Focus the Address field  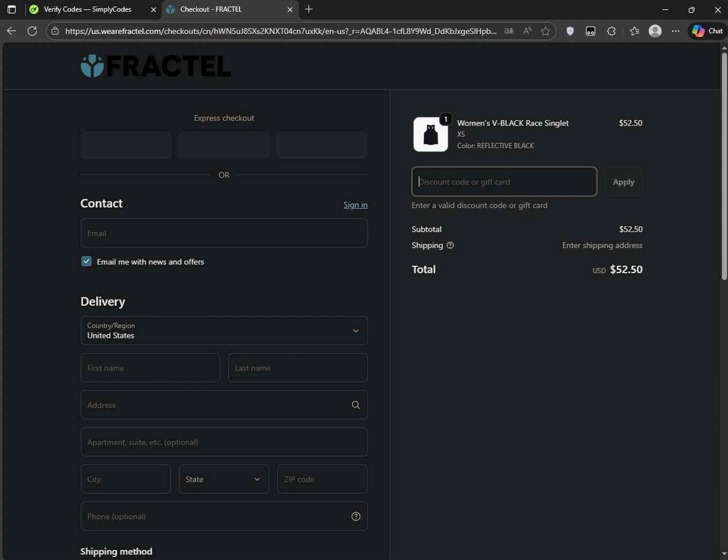coord(224,405)
